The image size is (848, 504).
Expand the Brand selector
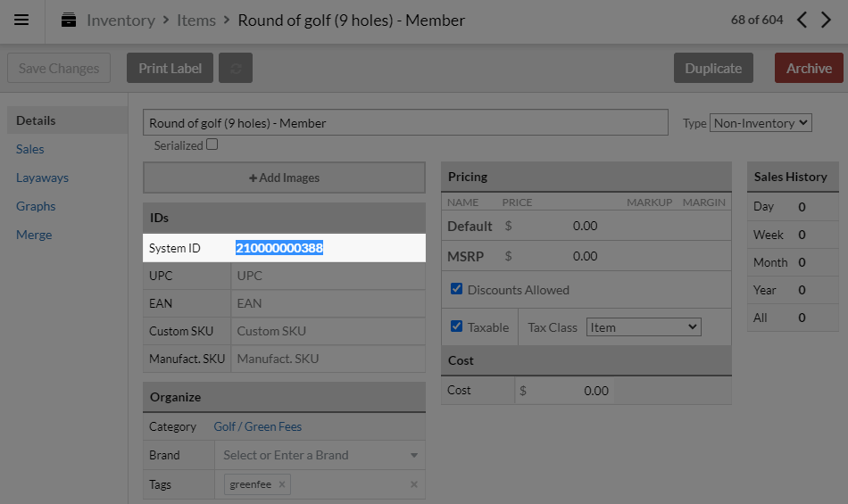(413, 455)
